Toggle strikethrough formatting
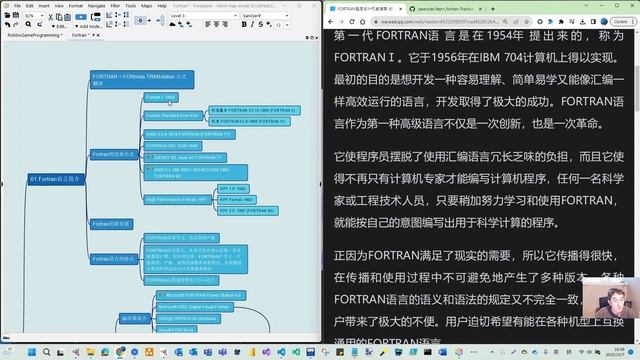 click(260, 24)
